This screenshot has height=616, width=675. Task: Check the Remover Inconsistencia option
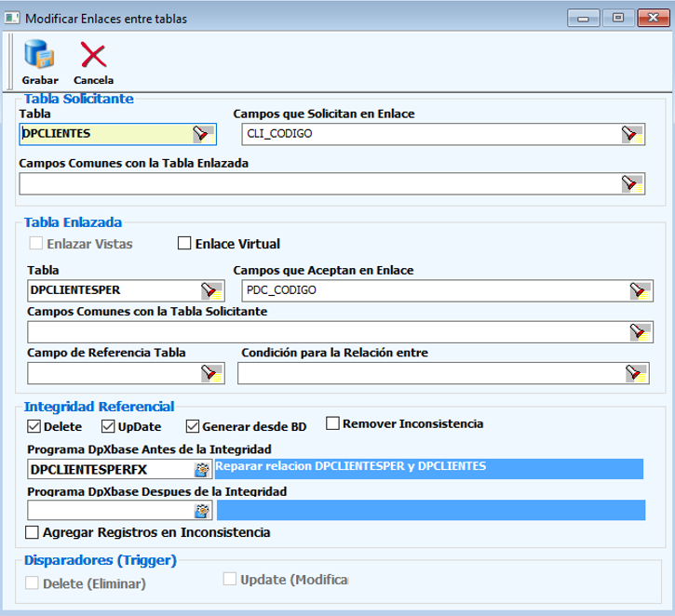pyautogui.click(x=332, y=423)
